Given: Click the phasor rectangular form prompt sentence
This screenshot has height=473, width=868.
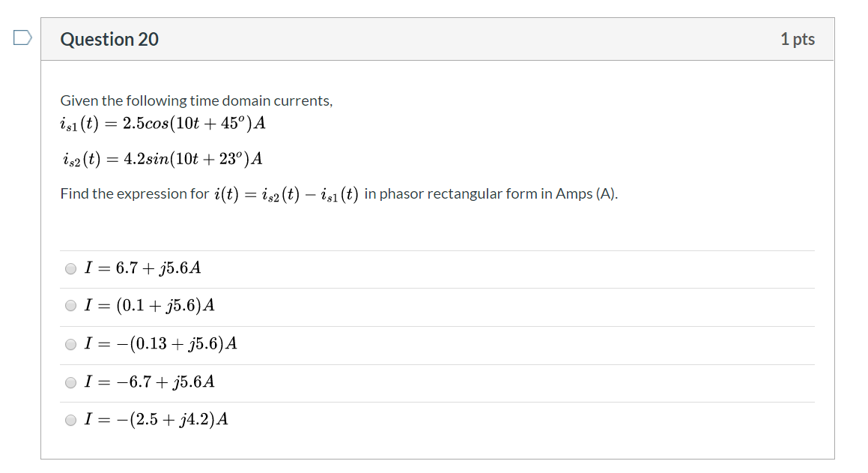Looking at the screenshot, I should (339, 193).
